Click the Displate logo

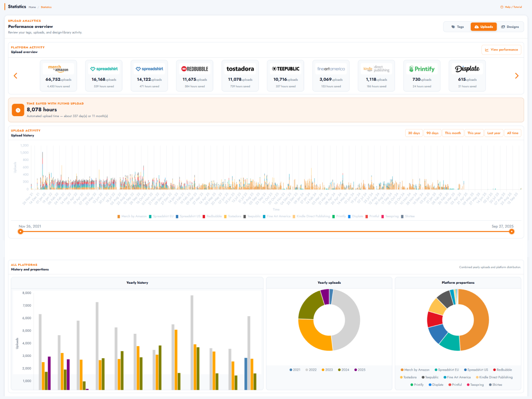tap(467, 69)
